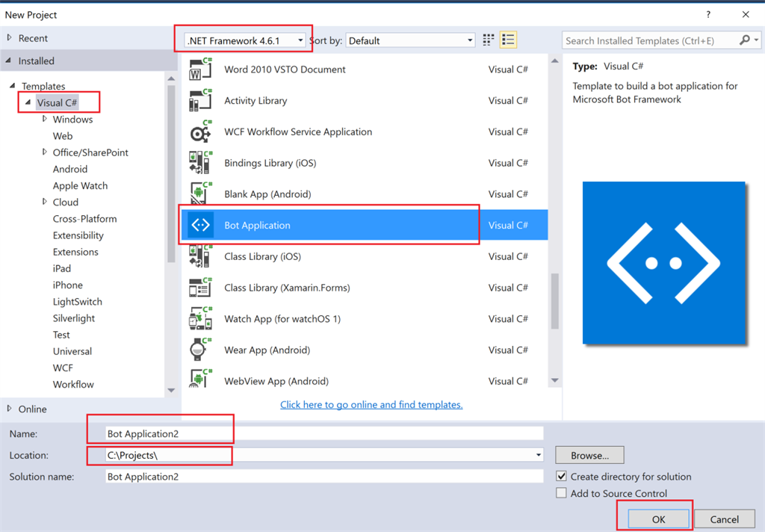Click the Blank App (Android) template icon
Viewport: 765px width, 532px height.
coord(200,194)
